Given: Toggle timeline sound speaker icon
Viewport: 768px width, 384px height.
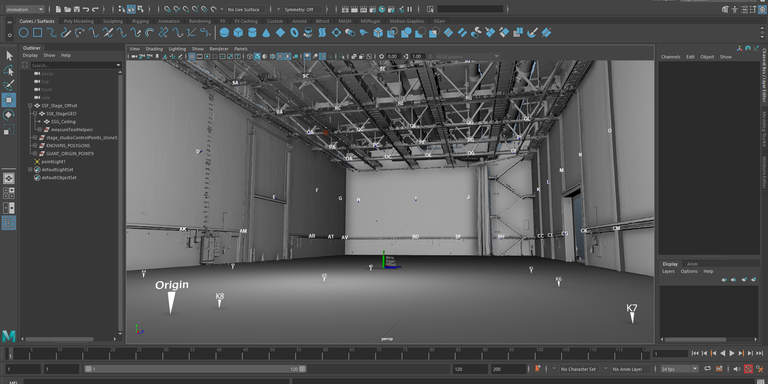Looking at the screenshot, I should click(738, 369).
